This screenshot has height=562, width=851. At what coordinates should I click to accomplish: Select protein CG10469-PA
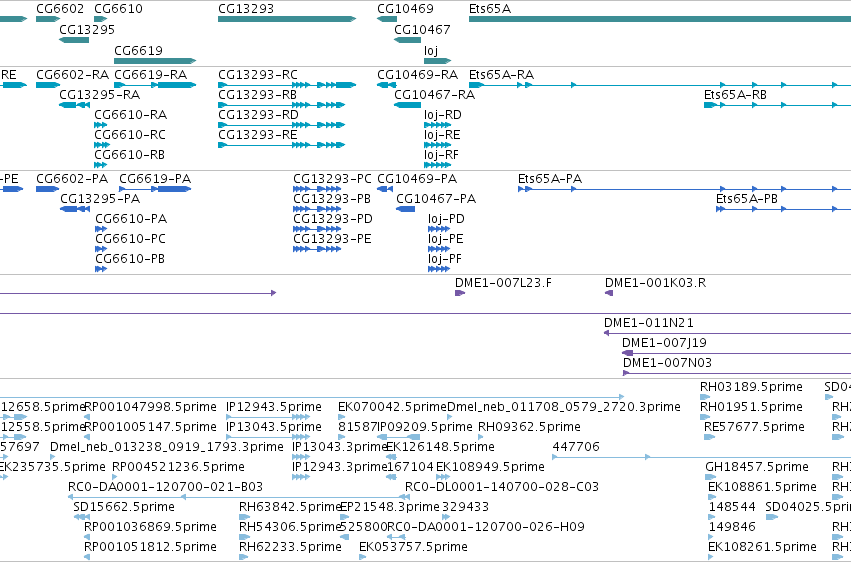click(x=385, y=189)
